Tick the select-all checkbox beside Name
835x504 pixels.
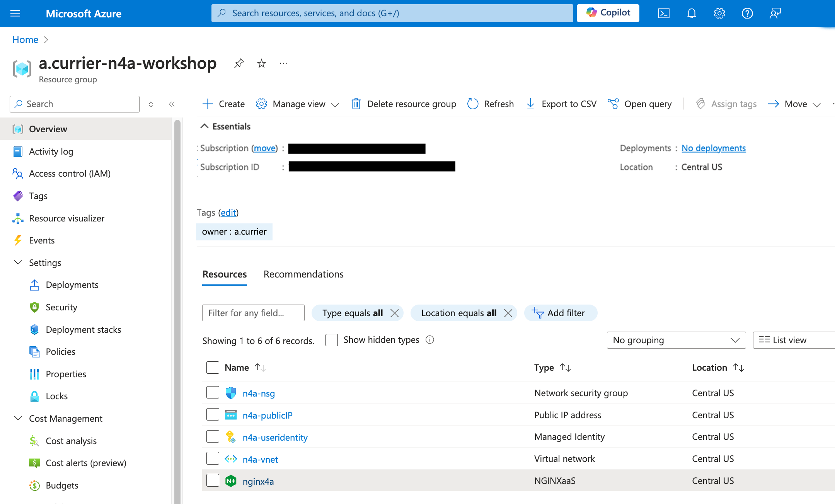(x=213, y=367)
